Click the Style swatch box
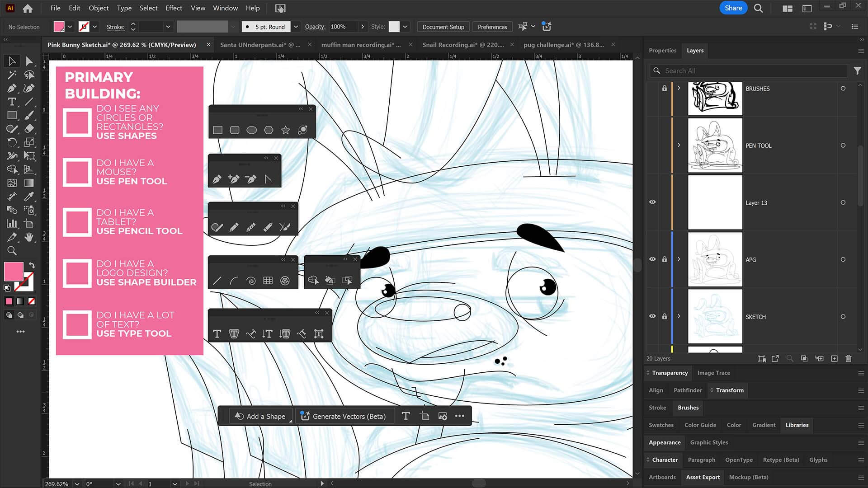Viewport: 868px width, 488px height. click(x=394, y=27)
